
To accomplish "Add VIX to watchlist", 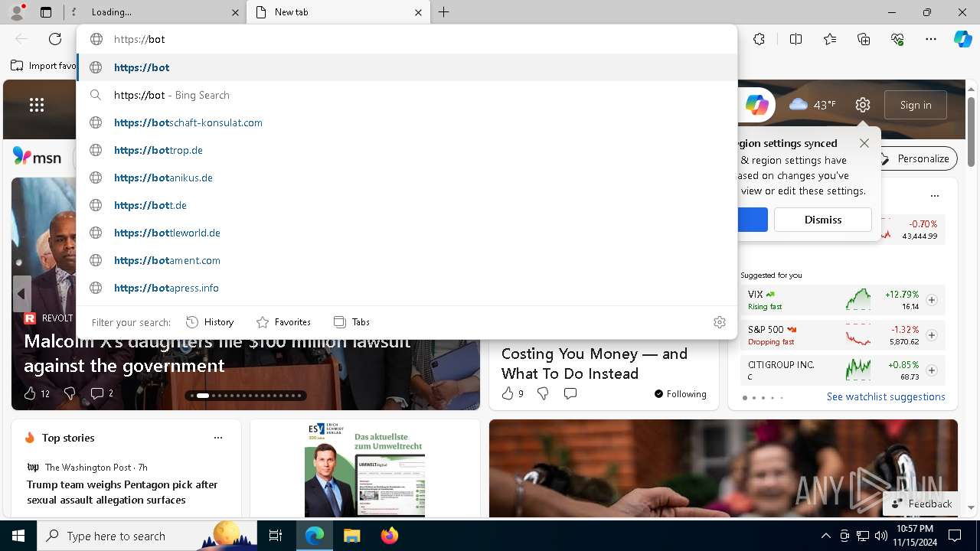I will [x=932, y=300].
